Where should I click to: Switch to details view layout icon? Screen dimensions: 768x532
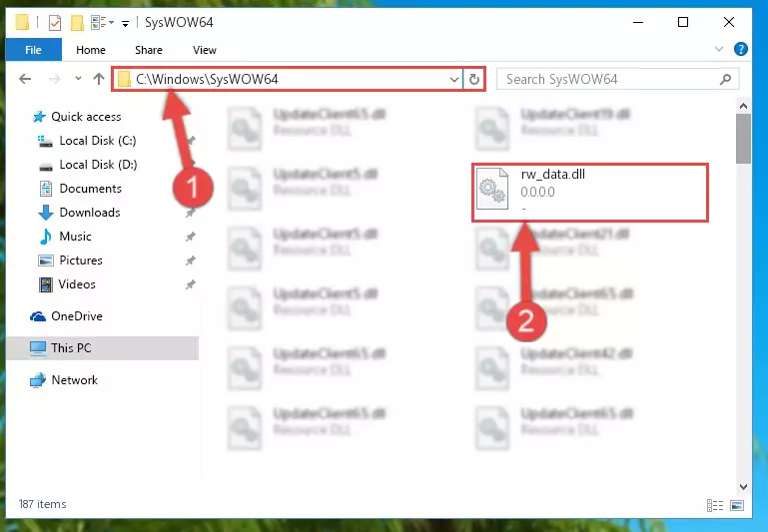(x=715, y=505)
